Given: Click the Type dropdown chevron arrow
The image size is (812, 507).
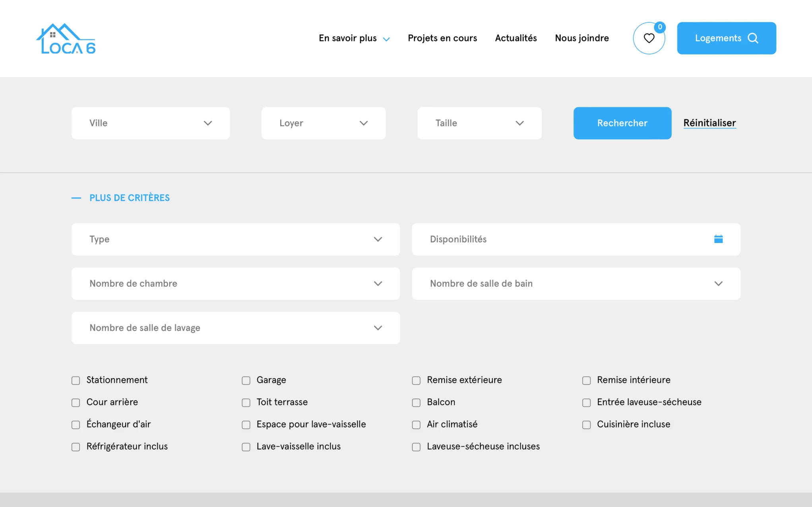Looking at the screenshot, I should click(x=378, y=239).
